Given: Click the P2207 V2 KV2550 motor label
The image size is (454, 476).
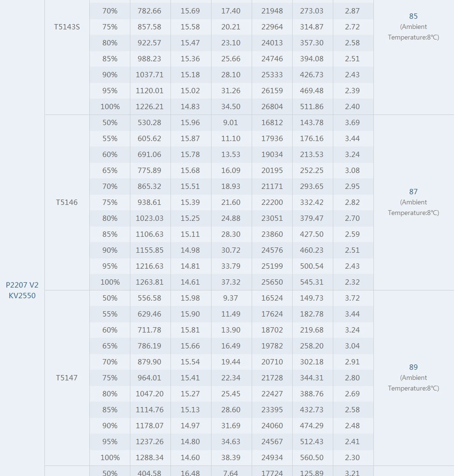Looking at the screenshot, I should 22,290.
